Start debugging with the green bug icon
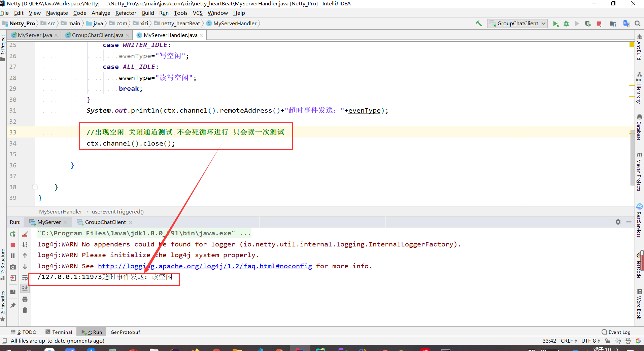 (x=566, y=24)
